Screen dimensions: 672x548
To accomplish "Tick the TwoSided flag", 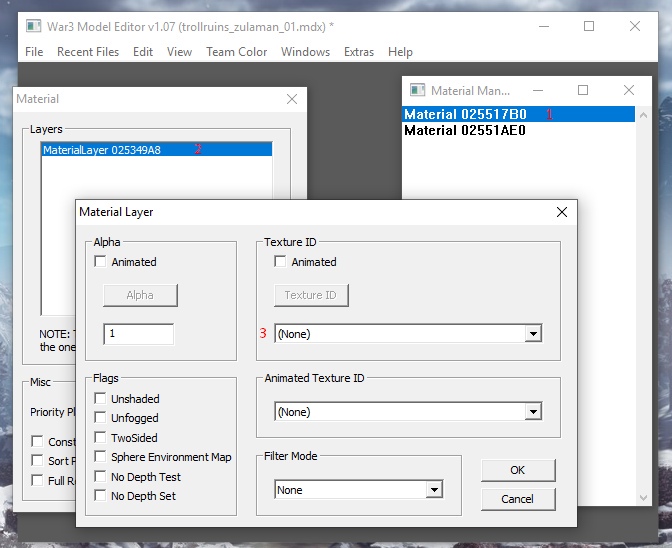I will point(100,437).
